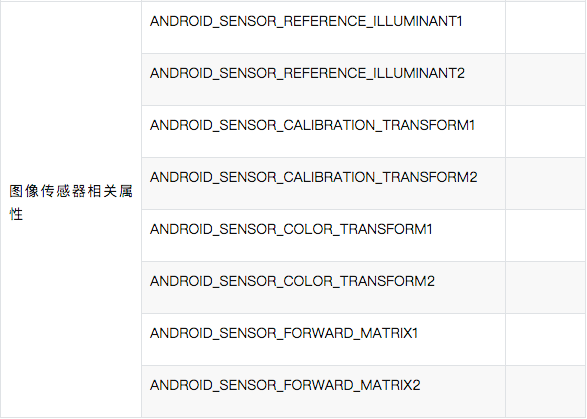
Task: Select blank cell beside REFERENCE_ILLUMINANT2
Action: [x=546, y=79]
